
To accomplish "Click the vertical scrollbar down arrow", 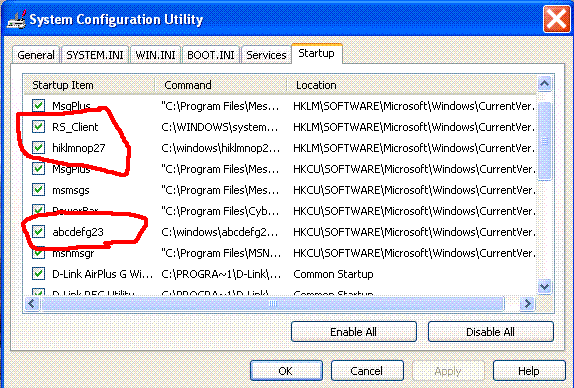I will (545, 286).
